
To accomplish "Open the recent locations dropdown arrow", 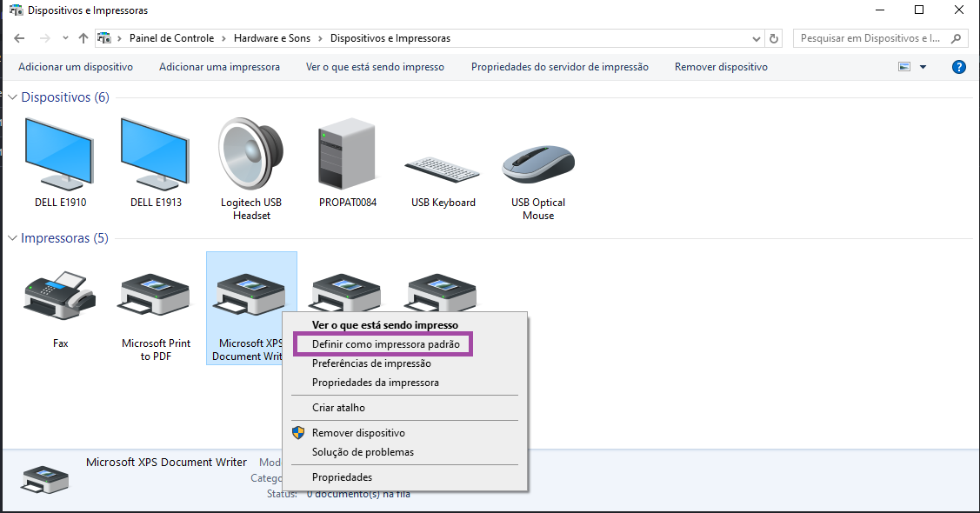I will click(65, 38).
